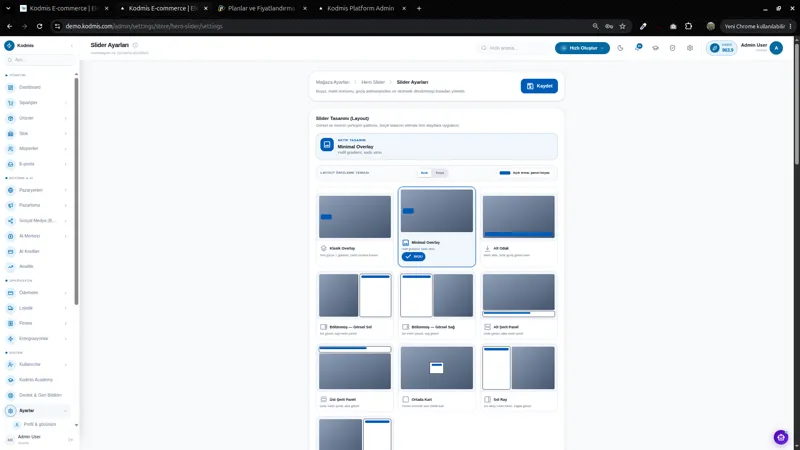Select the Minimal Overlay layout card
The height and width of the screenshot is (450, 800).
coord(437,226)
